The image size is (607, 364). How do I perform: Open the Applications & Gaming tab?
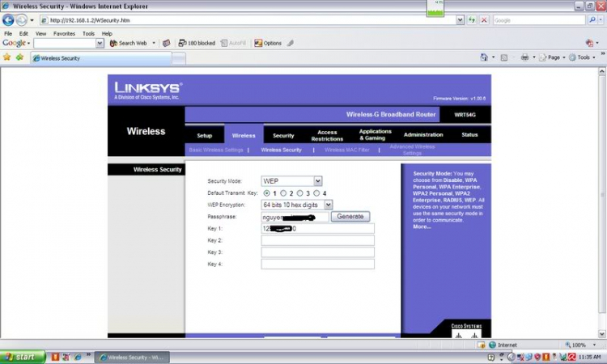[375, 134]
